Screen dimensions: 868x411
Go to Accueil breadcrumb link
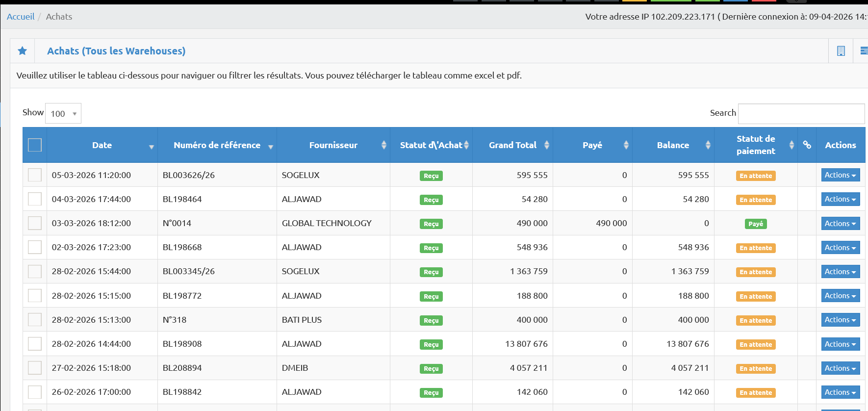pyautogui.click(x=21, y=17)
